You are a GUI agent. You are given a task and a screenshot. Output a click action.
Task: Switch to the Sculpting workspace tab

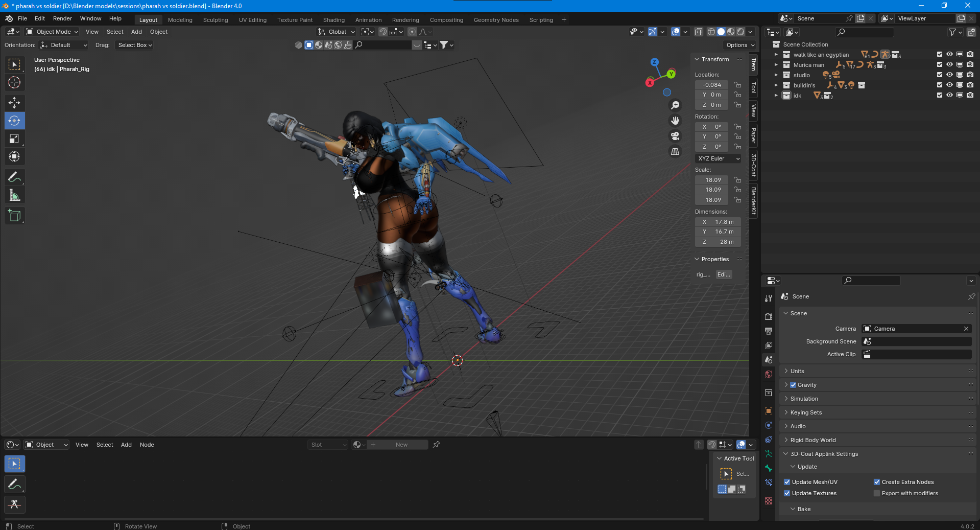(x=216, y=20)
